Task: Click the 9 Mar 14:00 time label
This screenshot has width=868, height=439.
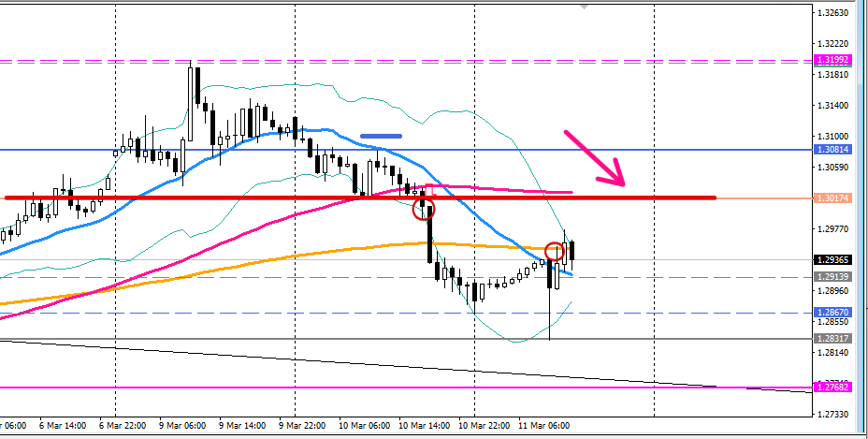Action: 242,426
